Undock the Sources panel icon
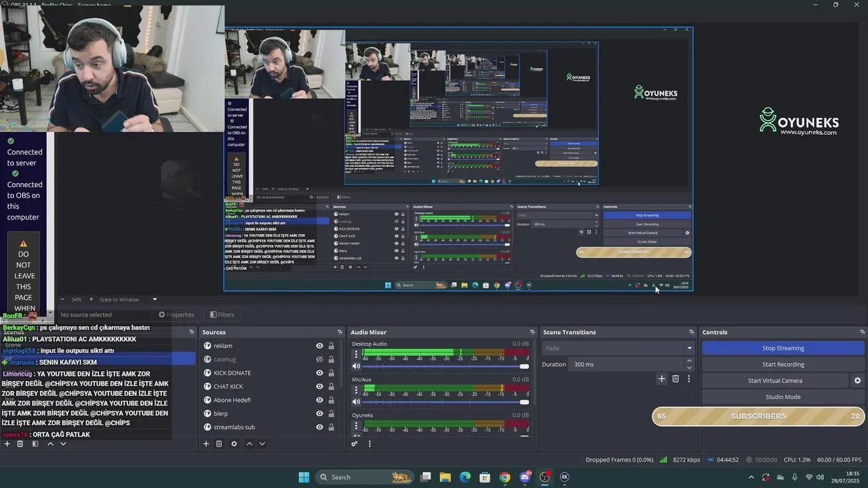This screenshot has width=868, height=488. point(340,332)
